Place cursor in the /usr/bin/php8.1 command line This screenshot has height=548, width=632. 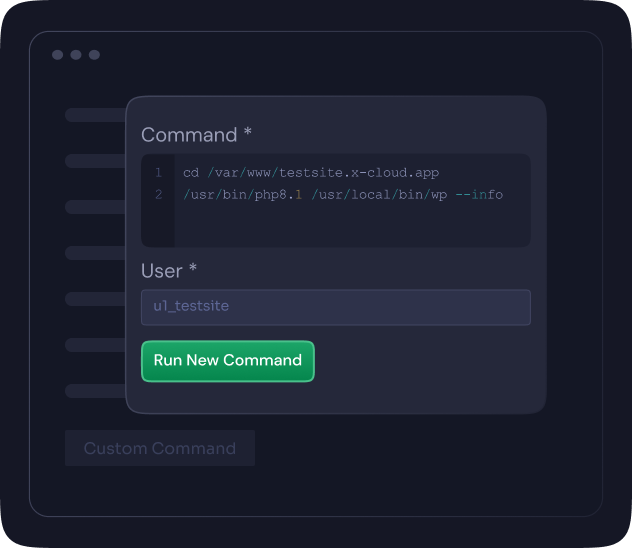coord(343,195)
